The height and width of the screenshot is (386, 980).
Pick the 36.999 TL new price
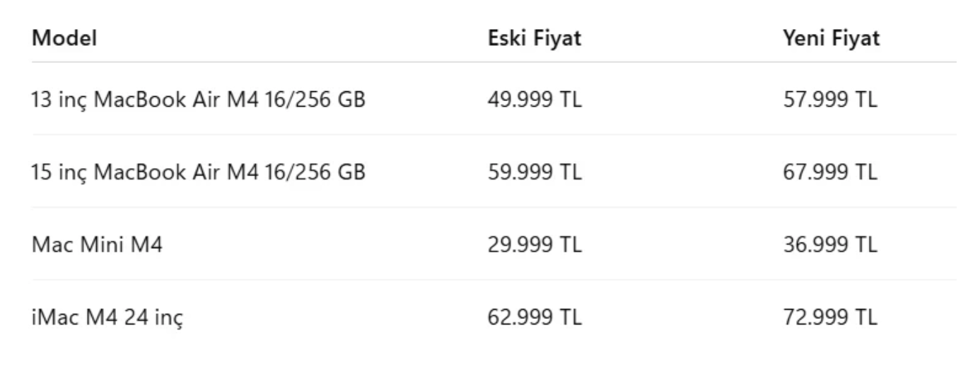pyautogui.click(x=829, y=245)
